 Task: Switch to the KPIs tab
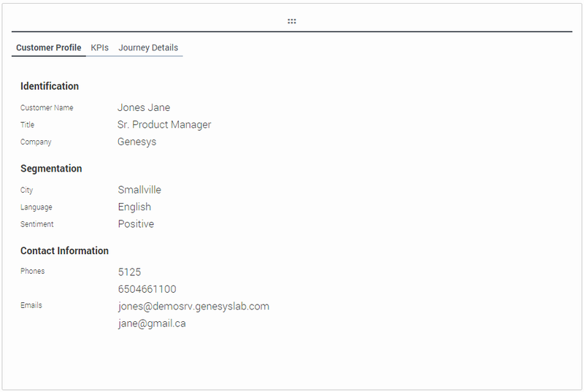(x=99, y=47)
